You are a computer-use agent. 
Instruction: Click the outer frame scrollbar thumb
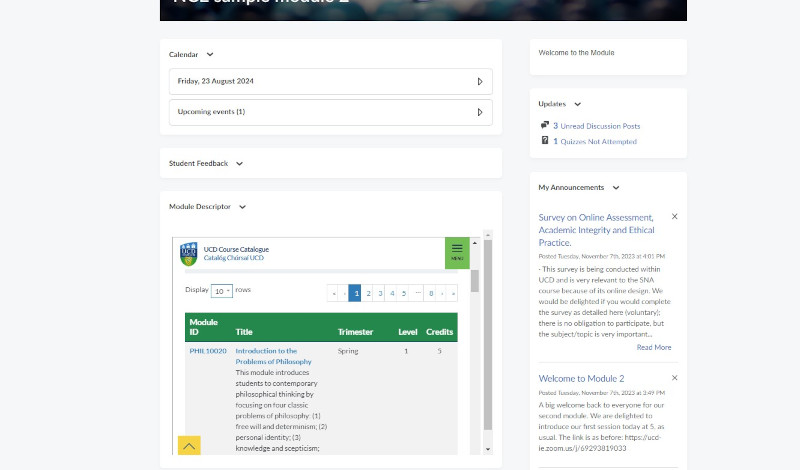488,335
